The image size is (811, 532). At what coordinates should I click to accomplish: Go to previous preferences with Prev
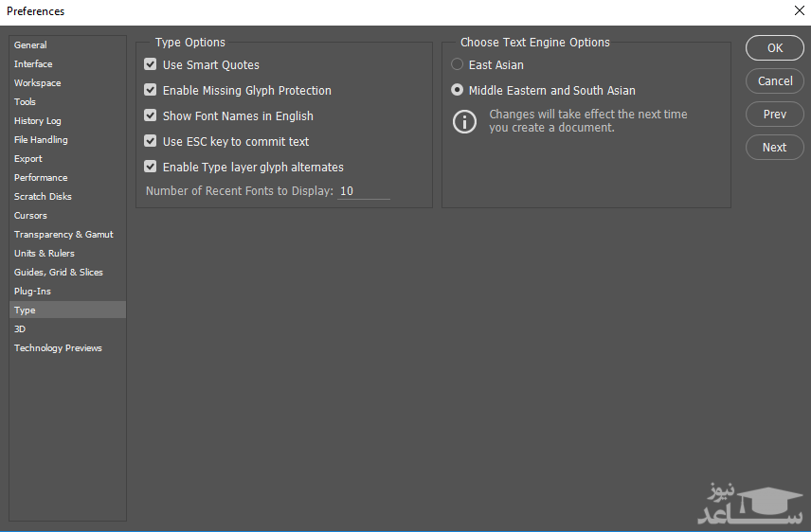tap(775, 115)
